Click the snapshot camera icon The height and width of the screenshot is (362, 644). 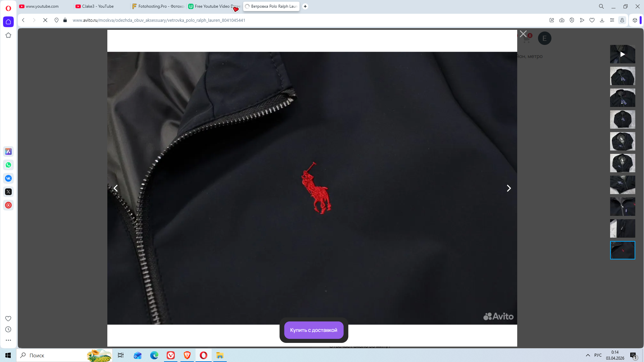point(562,20)
